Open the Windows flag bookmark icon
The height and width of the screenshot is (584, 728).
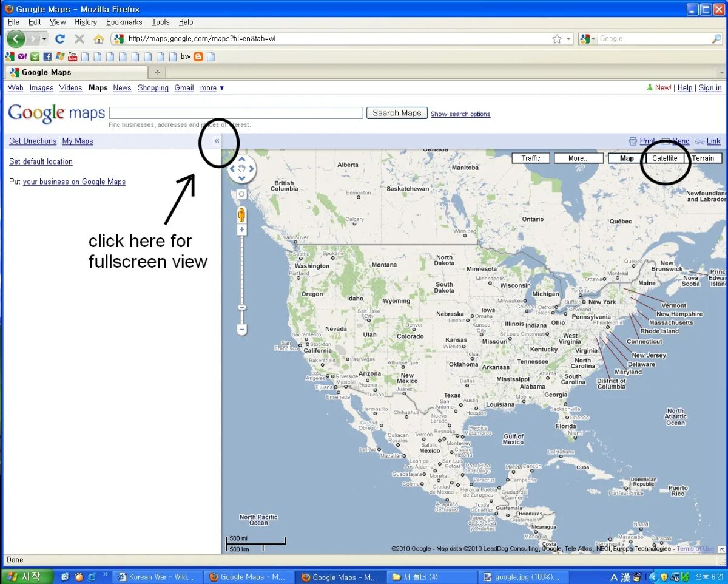pos(60,56)
